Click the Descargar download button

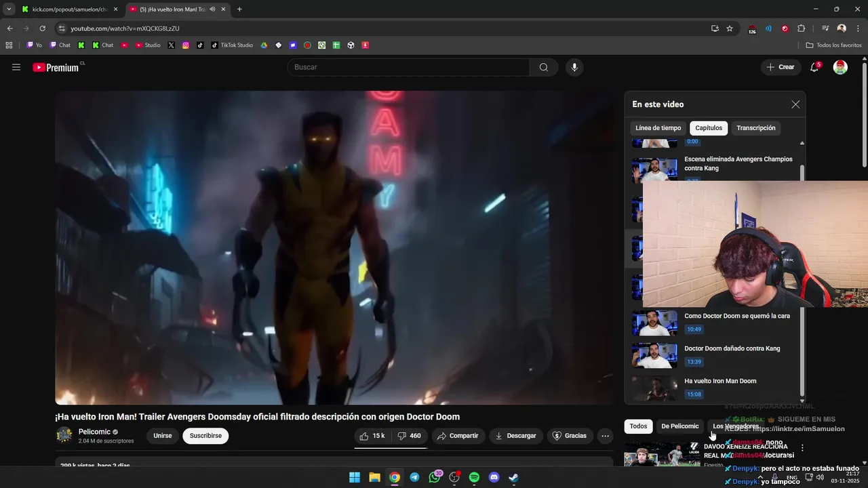(516, 436)
